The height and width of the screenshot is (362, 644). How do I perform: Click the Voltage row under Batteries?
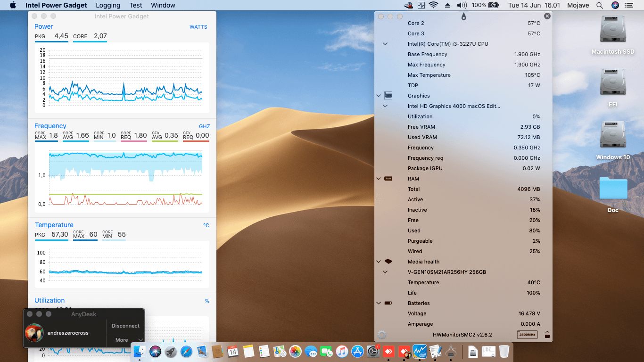click(463, 313)
